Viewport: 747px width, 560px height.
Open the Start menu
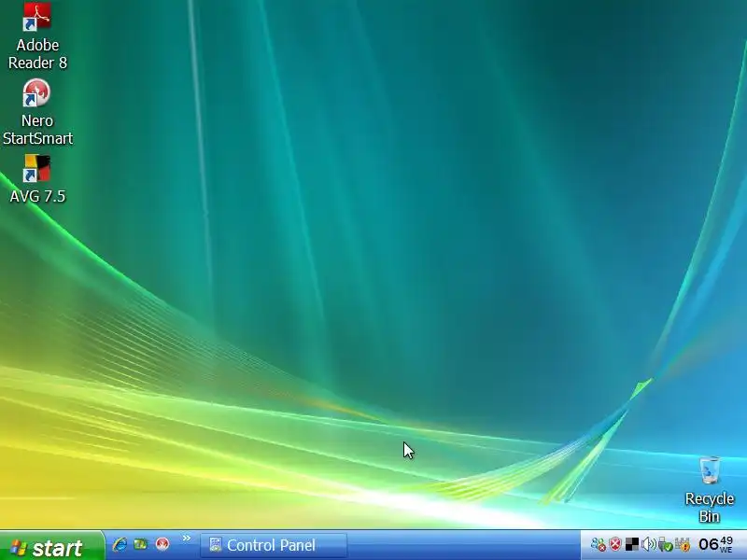(51, 546)
